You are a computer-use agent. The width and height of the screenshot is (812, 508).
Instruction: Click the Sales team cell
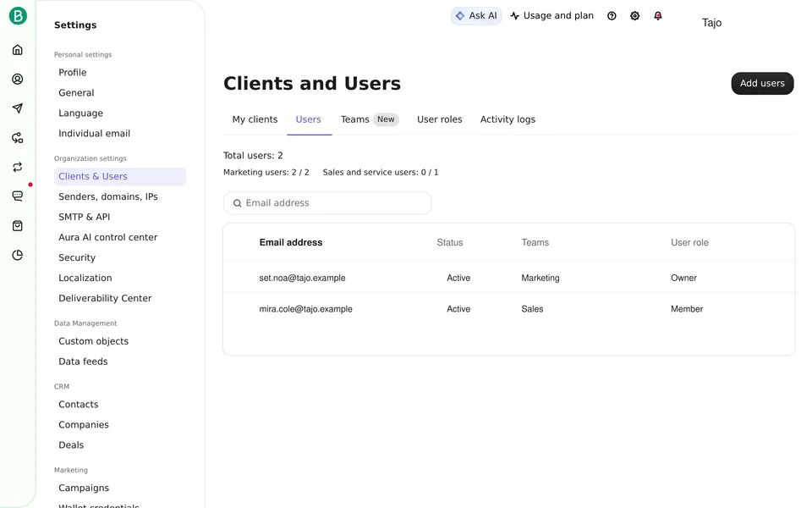pyautogui.click(x=532, y=309)
